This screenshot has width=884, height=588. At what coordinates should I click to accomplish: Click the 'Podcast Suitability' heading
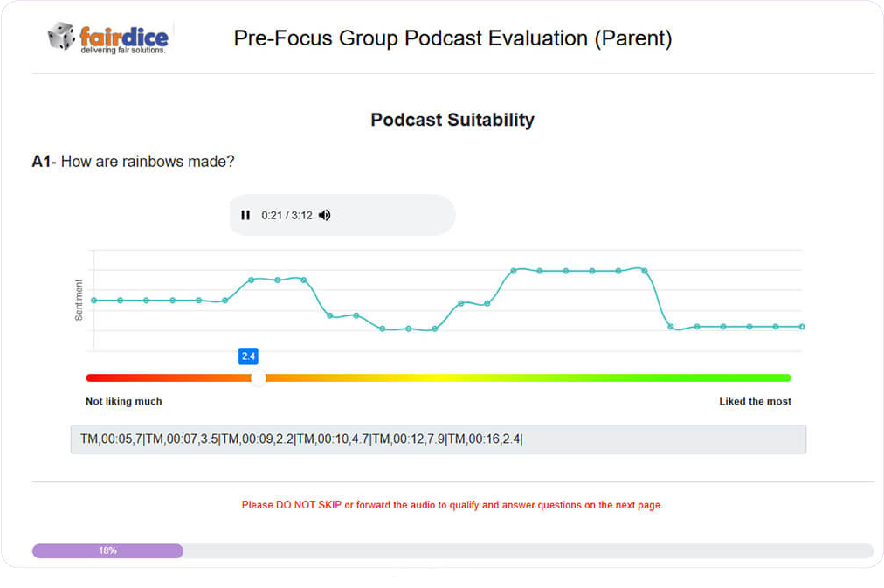[x=452, y=120]
